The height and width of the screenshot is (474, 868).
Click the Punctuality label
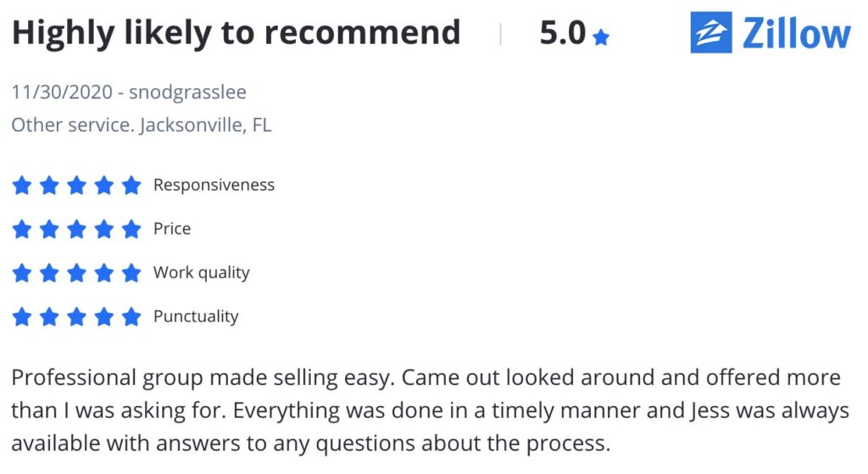coord(196,317)
